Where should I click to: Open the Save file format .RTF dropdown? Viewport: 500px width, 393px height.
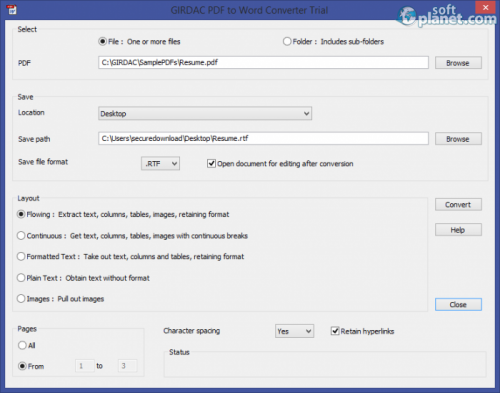click(160, 164)
